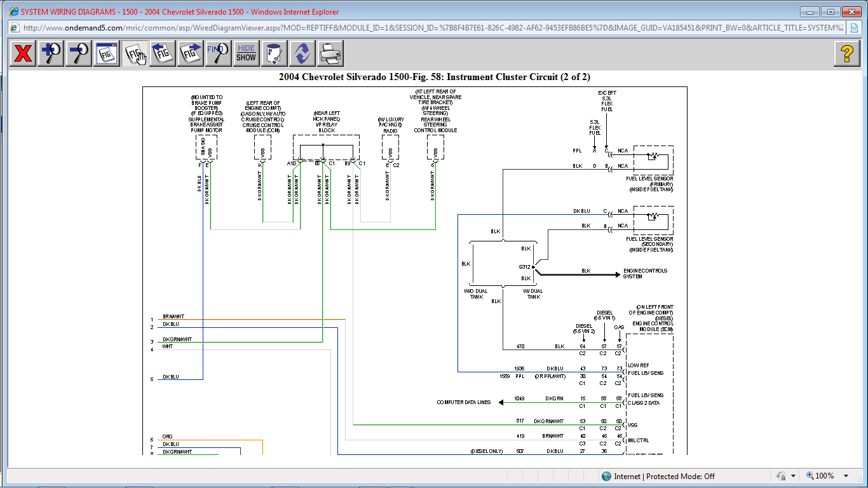Expand the zoom level dropdown arrow
This screenshot has width=868, height=488.
(x=846, y=476)
